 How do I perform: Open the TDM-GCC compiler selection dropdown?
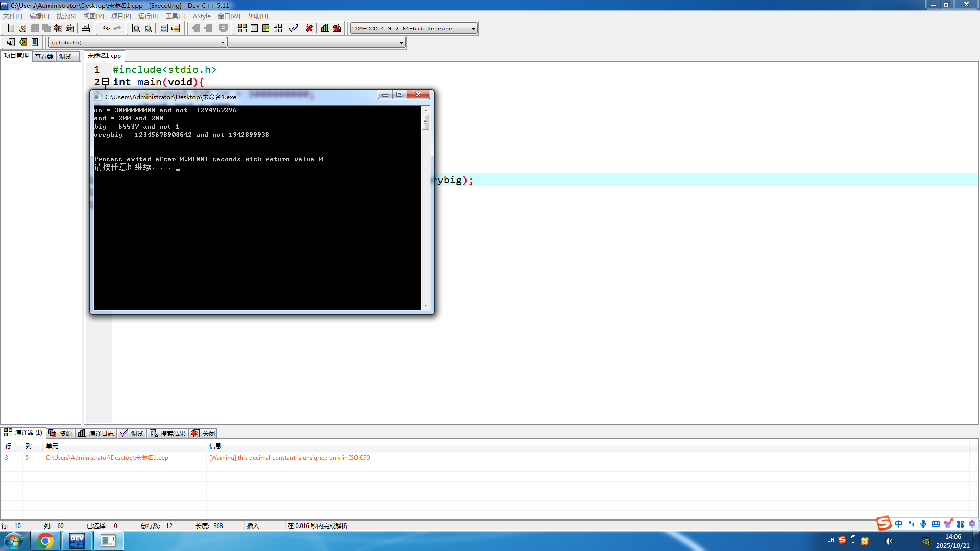[x=473, y=29]
